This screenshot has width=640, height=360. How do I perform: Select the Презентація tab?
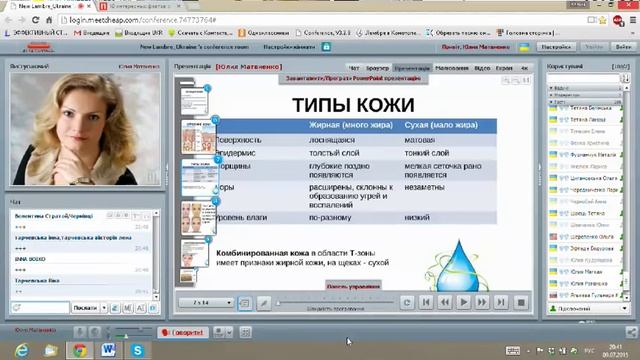(412, 68)
